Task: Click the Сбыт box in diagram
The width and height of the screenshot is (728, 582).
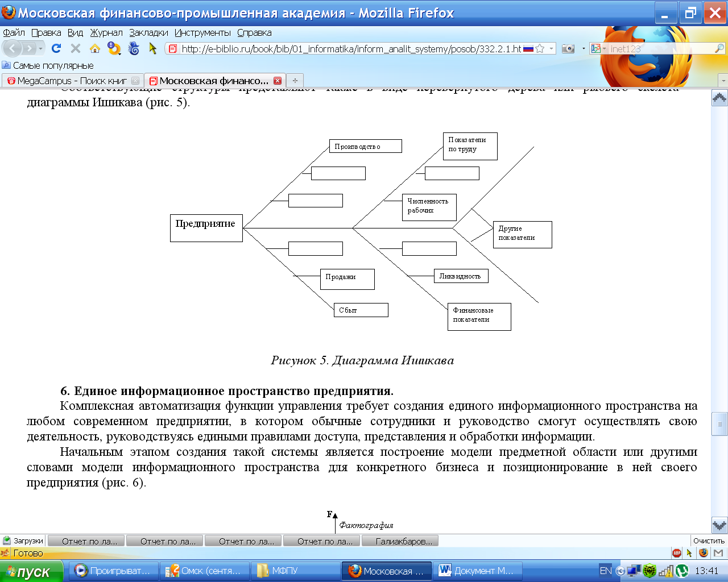Action: pyautogui.click(x=361, y=310)
